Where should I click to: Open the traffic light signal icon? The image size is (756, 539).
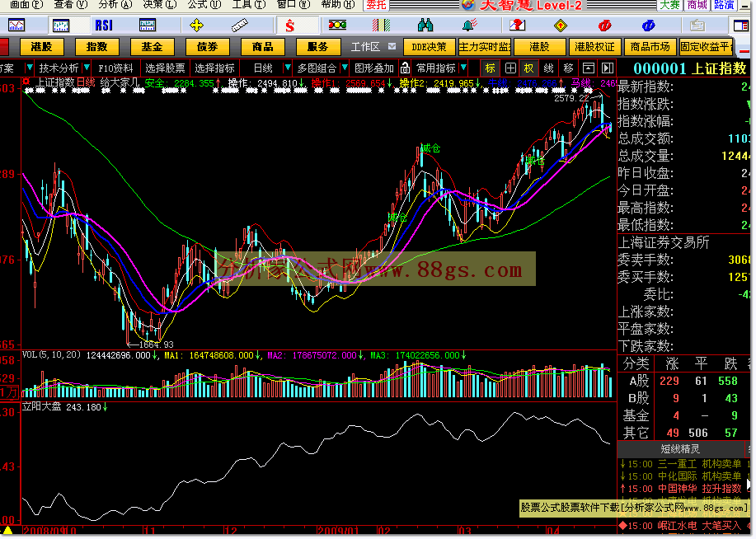click(x=337, y=25)
